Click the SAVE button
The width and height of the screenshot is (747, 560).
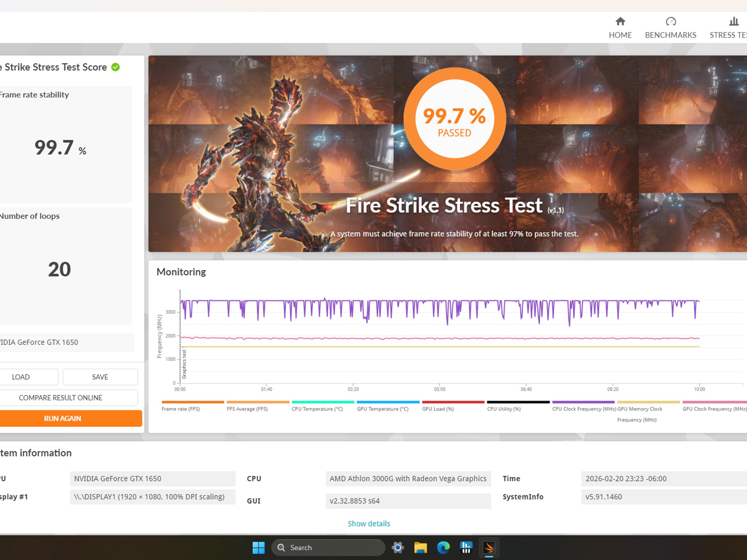[100, 377]
